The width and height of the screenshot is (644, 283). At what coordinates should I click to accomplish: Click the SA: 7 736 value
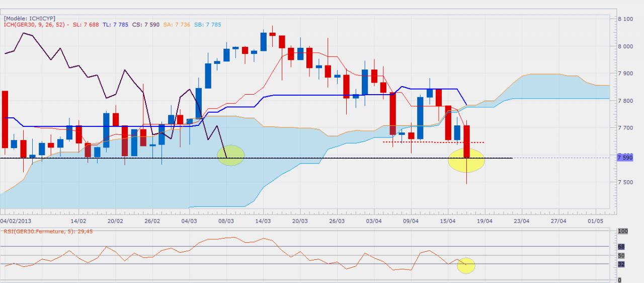coord(176,24)
